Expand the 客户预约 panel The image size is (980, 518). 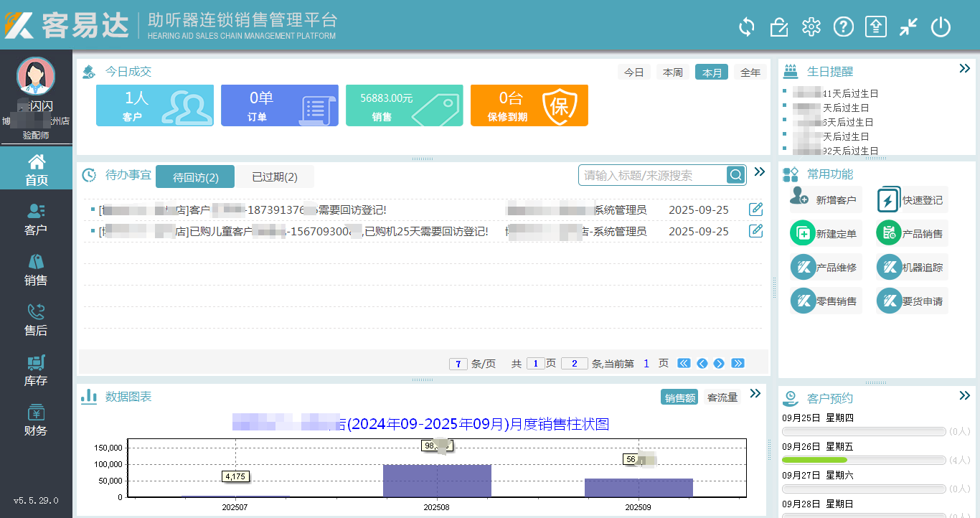pos(964,395)
